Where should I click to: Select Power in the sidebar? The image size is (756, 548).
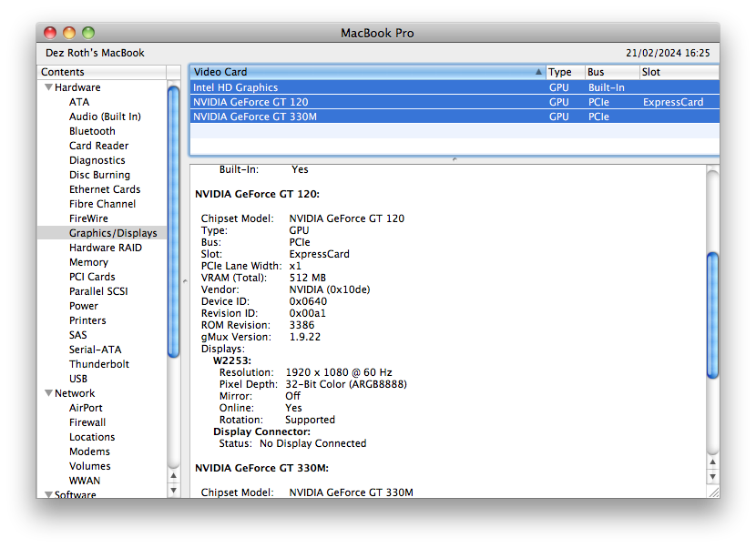[84, 306]
